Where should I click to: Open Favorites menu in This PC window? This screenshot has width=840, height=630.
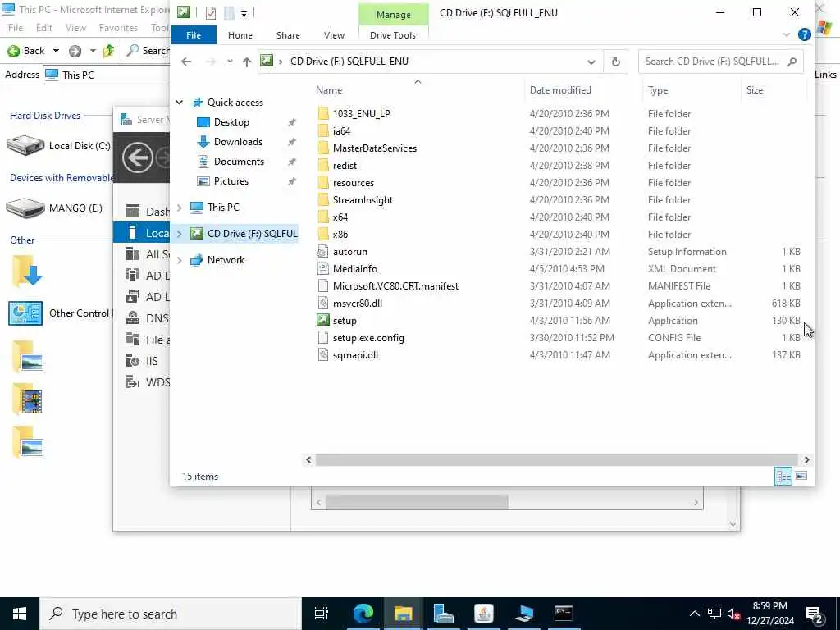tap(118, 28)
